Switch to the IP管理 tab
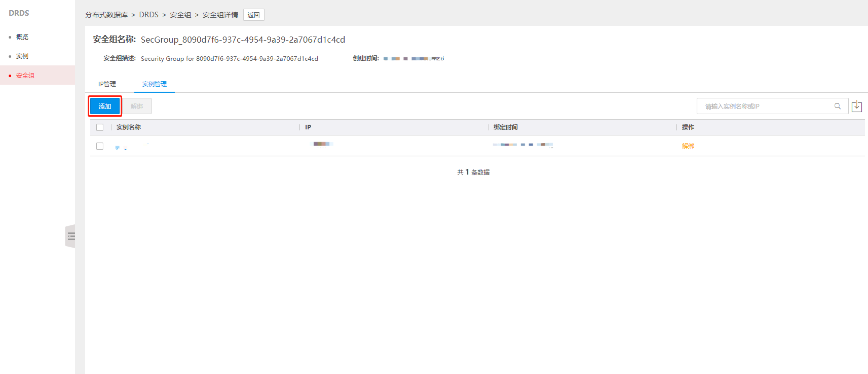 (x=107, y=84)
